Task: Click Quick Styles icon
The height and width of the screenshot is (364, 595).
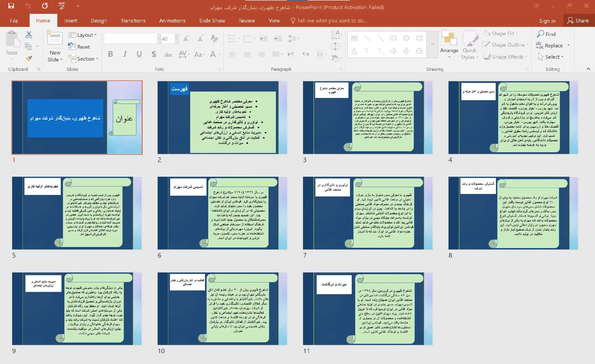Action: (x=469, y=45)
